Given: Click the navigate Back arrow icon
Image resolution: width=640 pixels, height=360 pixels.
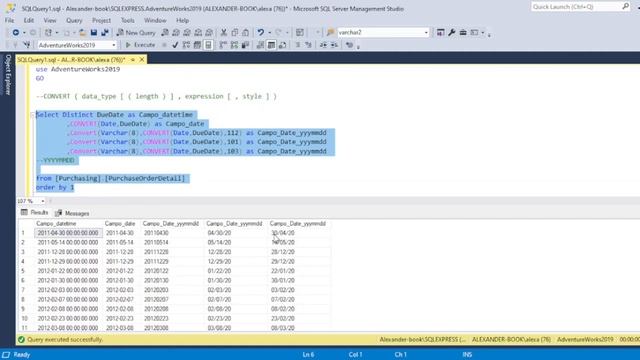Looking at the screenshot, I should tap(16, 32).
